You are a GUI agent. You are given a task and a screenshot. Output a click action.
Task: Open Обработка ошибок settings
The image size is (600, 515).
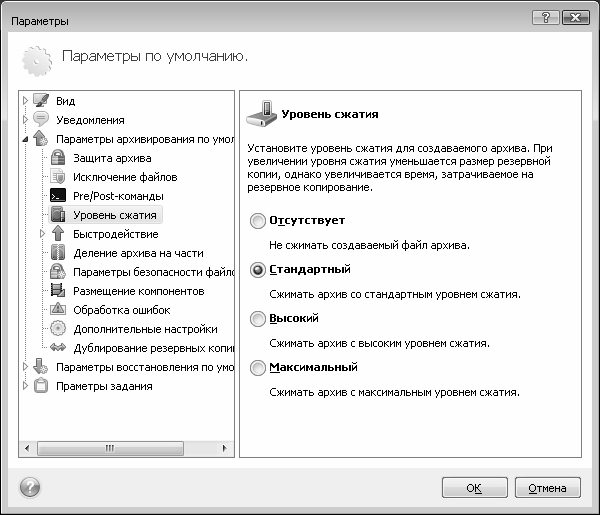point(122,310)
